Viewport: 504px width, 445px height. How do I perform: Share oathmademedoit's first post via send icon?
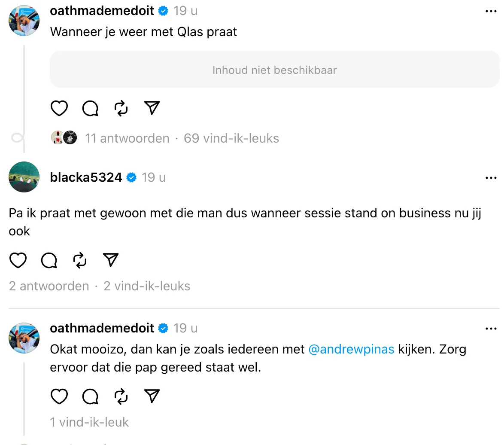[152, 108]
